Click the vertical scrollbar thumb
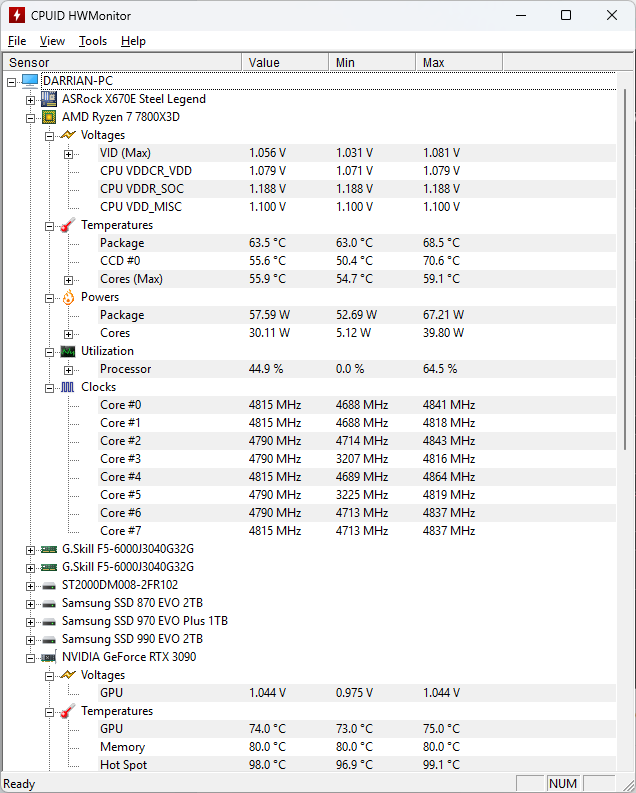The height and width of the screenshot is (793, 636). [627, 270]
